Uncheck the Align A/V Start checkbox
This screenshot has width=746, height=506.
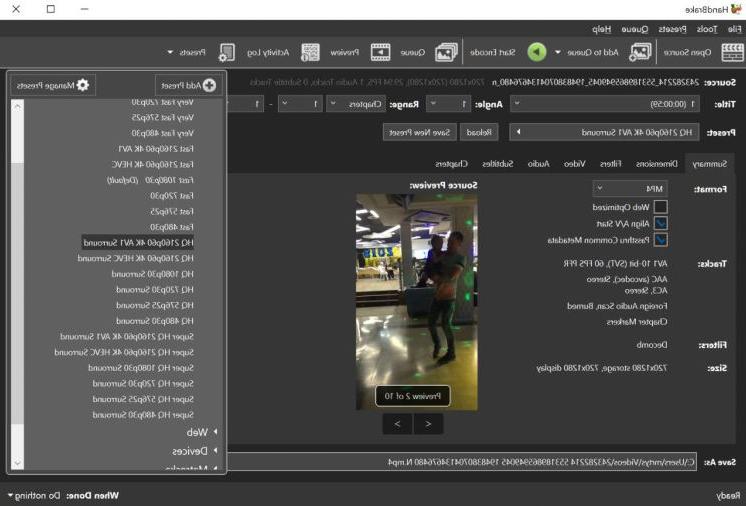660,224
